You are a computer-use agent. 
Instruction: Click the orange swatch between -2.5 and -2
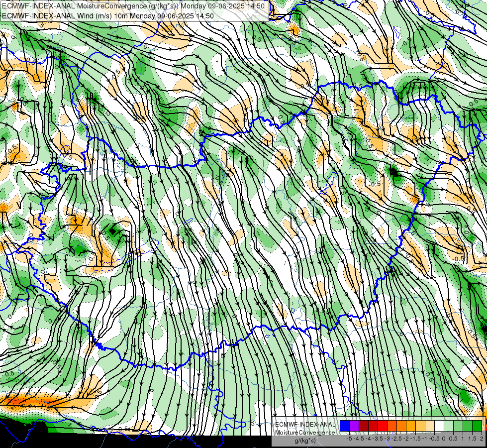point(401,426)
